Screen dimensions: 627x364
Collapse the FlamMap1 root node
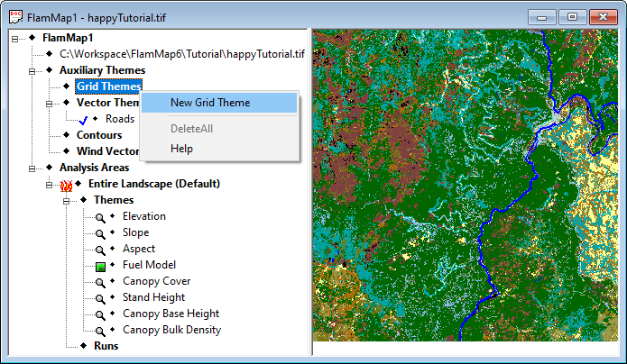pos(14,39)
